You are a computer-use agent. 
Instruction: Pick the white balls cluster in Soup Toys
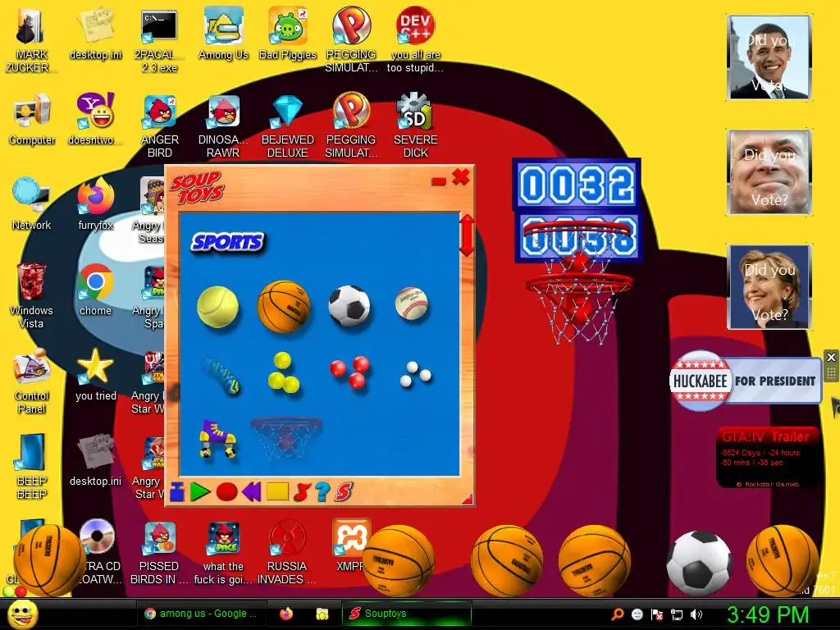coord(416,374)
